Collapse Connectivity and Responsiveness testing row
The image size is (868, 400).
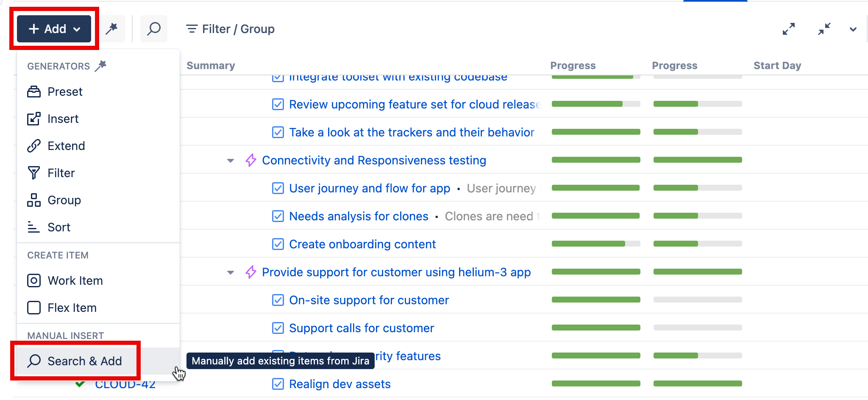click(x=231, y=161)
